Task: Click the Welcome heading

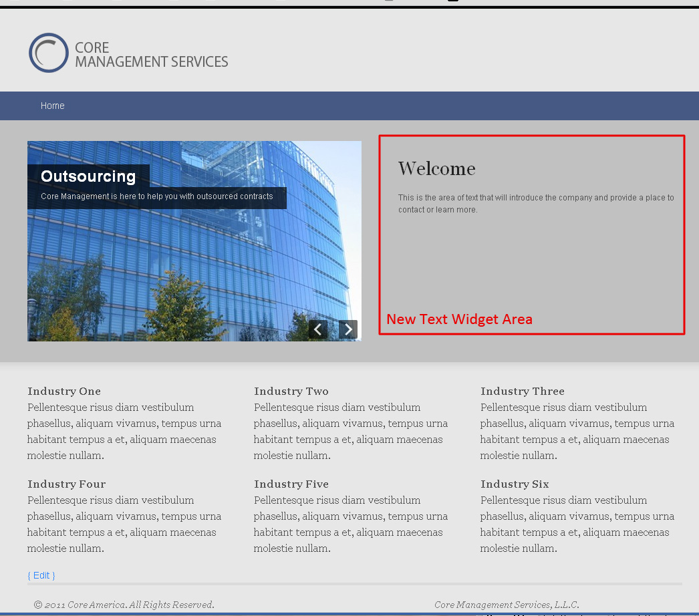Action: [437, 168]
